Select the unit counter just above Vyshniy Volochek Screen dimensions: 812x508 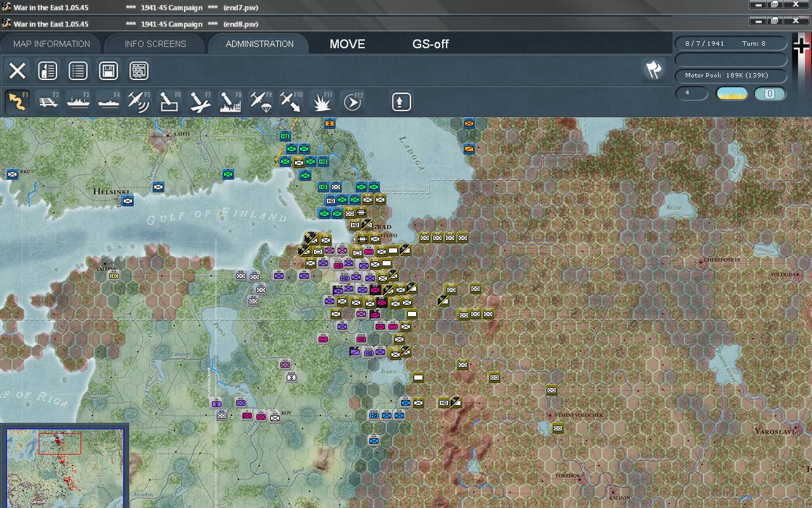pos(551,391)
